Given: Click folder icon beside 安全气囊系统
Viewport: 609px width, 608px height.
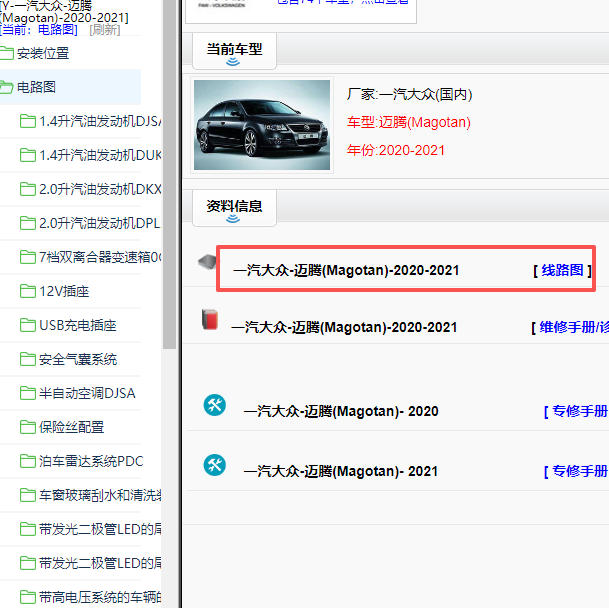Looking at the screenshot, I should pyautogui.click(x=28, y=359).
